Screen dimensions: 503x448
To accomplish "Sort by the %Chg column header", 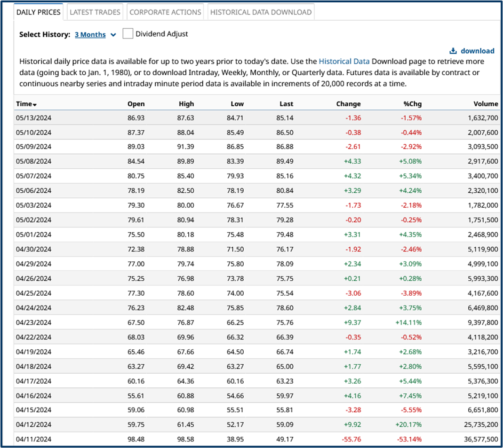I will point(412,104).
